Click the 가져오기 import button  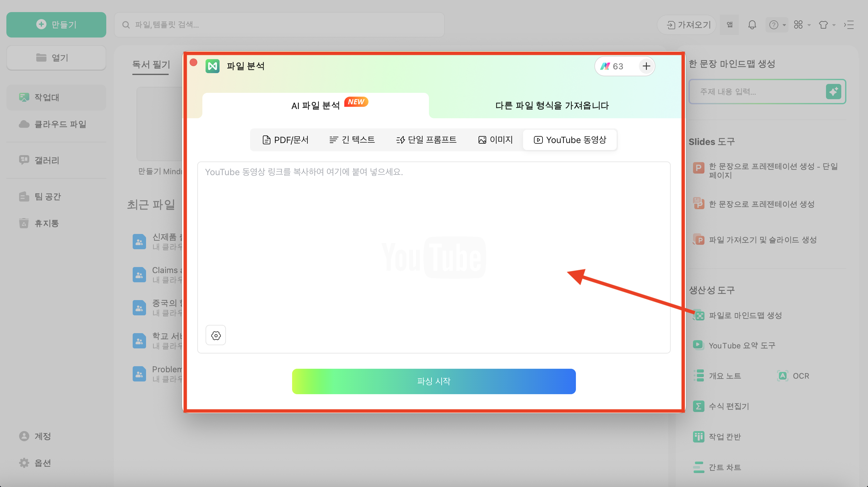pyautogui.click(x=687, y=24)
